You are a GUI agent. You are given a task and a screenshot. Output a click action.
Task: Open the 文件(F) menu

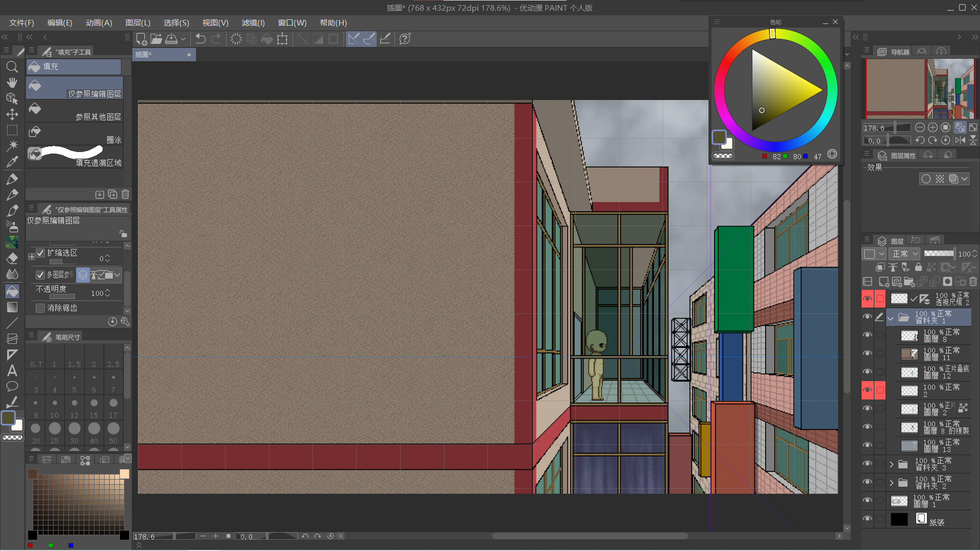click(21, 23)
